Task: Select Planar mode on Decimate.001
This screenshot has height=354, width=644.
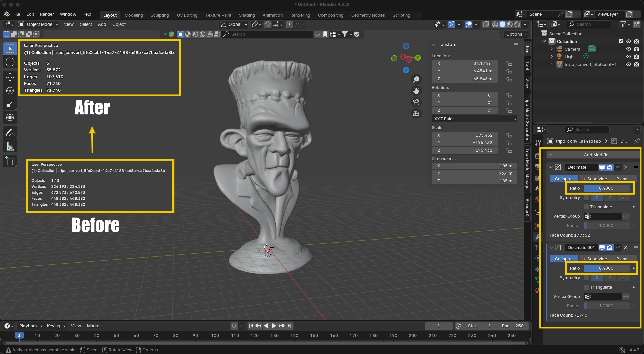Action: click(623, 259)
